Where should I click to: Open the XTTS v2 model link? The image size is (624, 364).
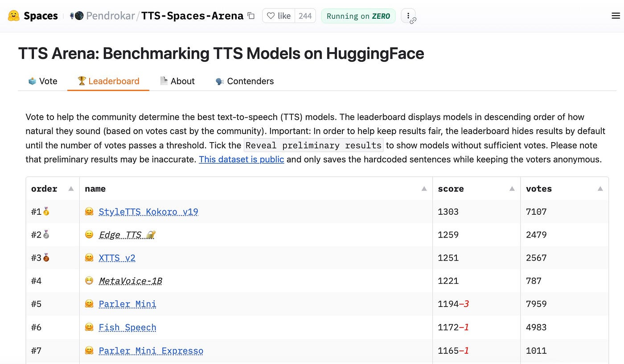point(117,258)
